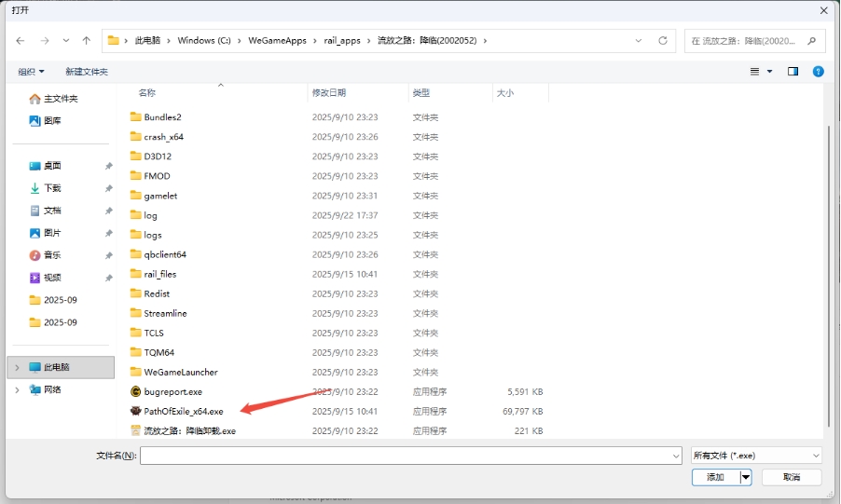The width and height of the screenshot is (841, 504).
Task: Open 桌面 in quick access
Action: click(x=46, y=166)
